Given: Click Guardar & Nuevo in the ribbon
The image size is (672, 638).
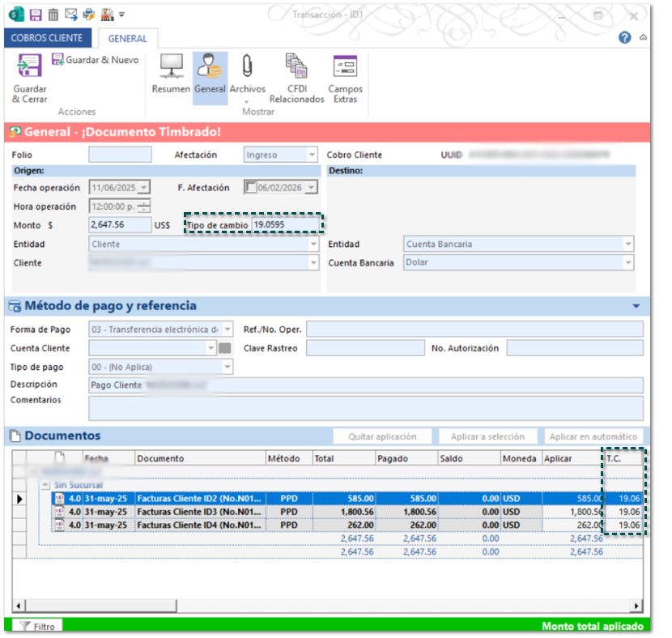Looking at the screenshot, I should (95, 60).
